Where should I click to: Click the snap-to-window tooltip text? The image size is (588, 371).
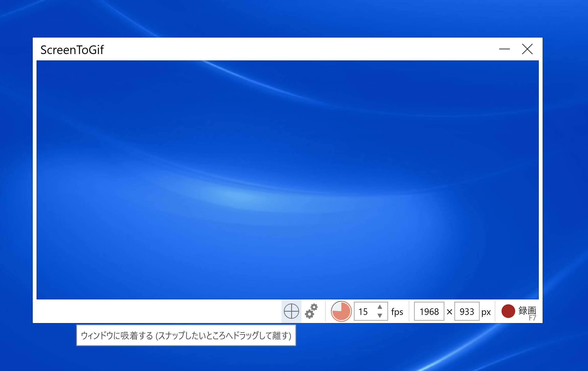pos(186,335)
